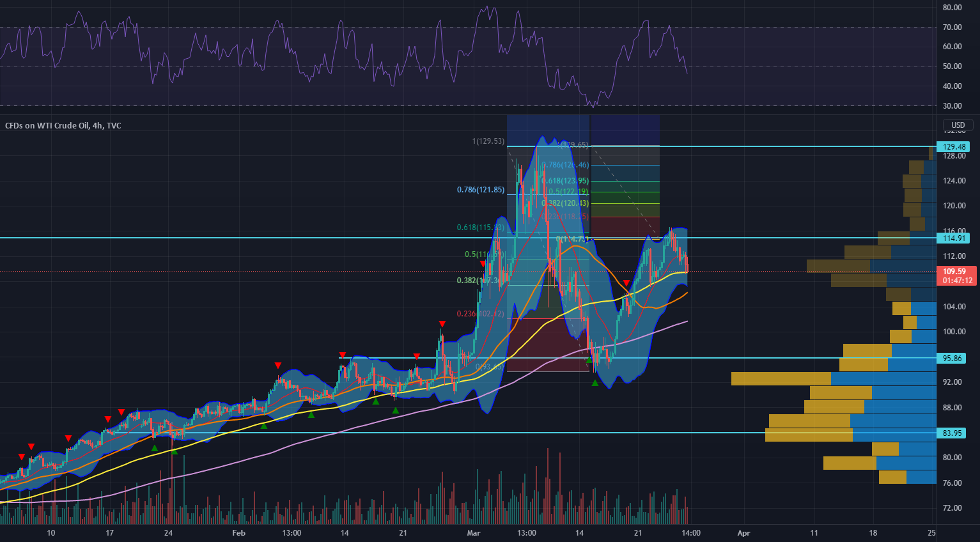Click the bar countdown timer 01:47:12
The height and width of the screenshot is (542, 980).
point(957,281)
